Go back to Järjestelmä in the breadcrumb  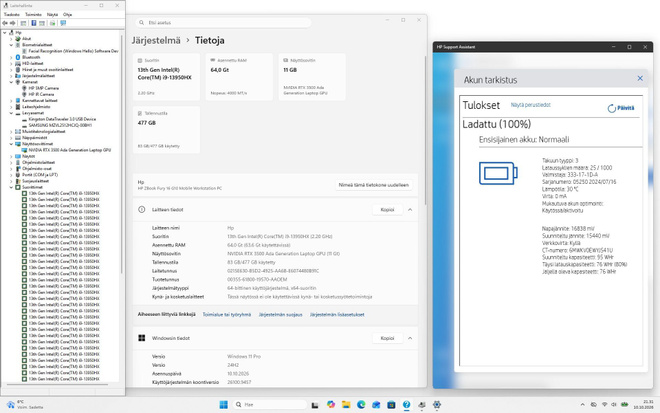coord(156,40)
